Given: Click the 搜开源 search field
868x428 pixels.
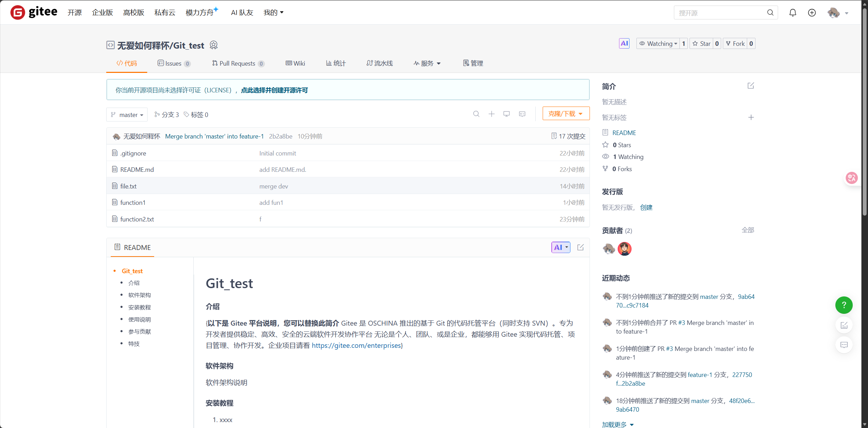Looking at the screenshot, I should (x=719, y=13).
